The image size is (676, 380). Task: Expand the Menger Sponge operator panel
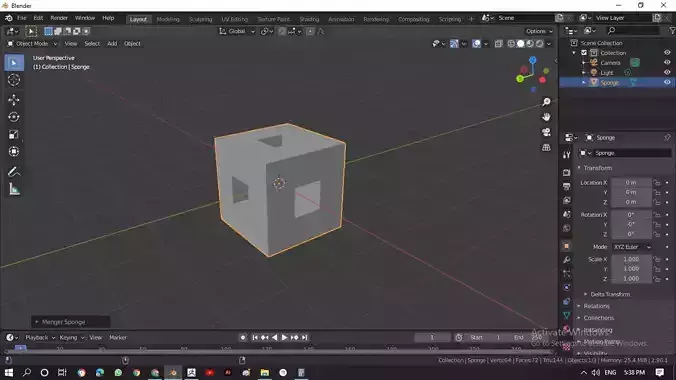71,322
